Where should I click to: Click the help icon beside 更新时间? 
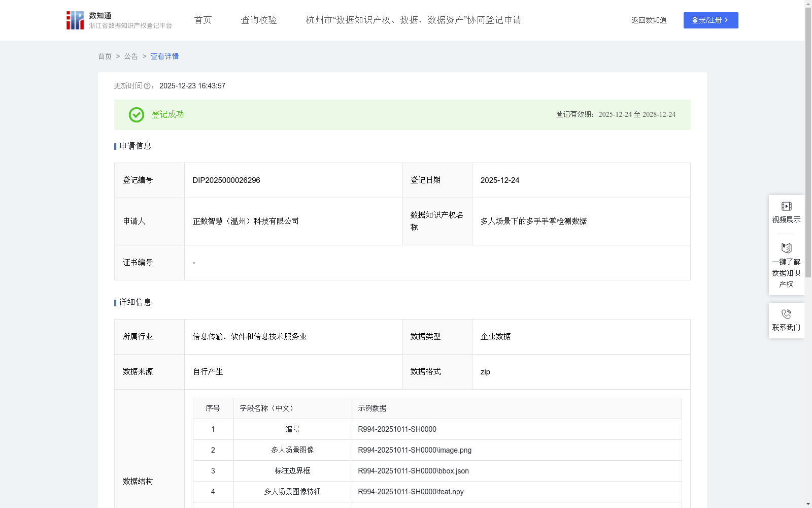(x=147, y=86)
